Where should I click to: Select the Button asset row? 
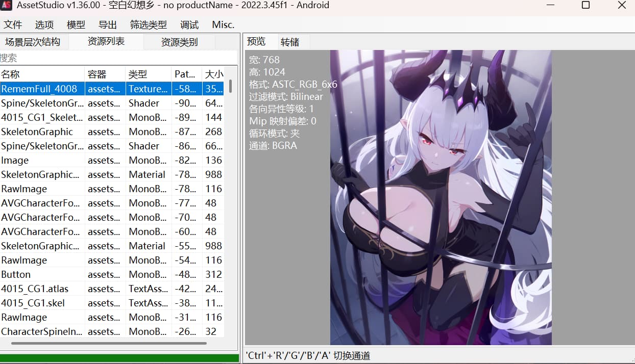pos(112,274)
